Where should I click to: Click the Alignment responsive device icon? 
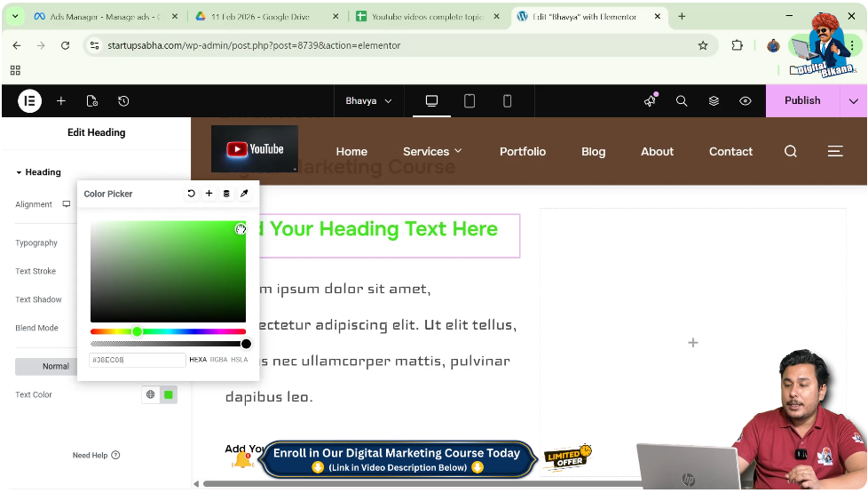[67, 203]
